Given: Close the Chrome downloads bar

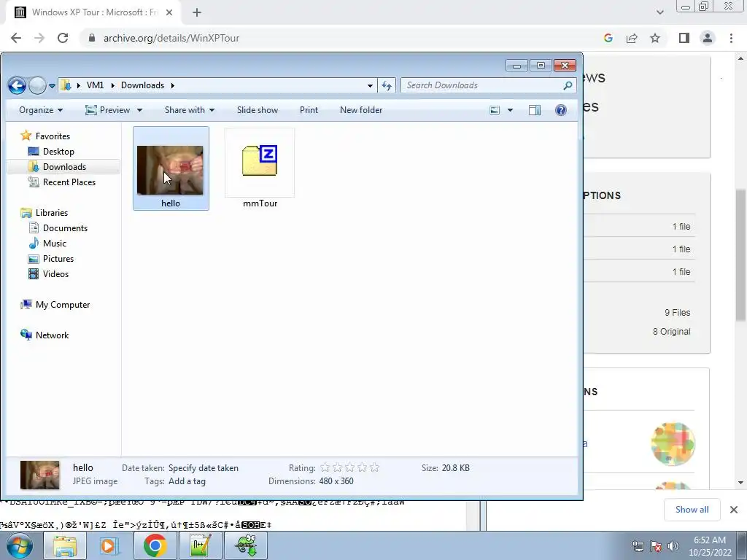Looking at the screenshot, I should point(734,510).
